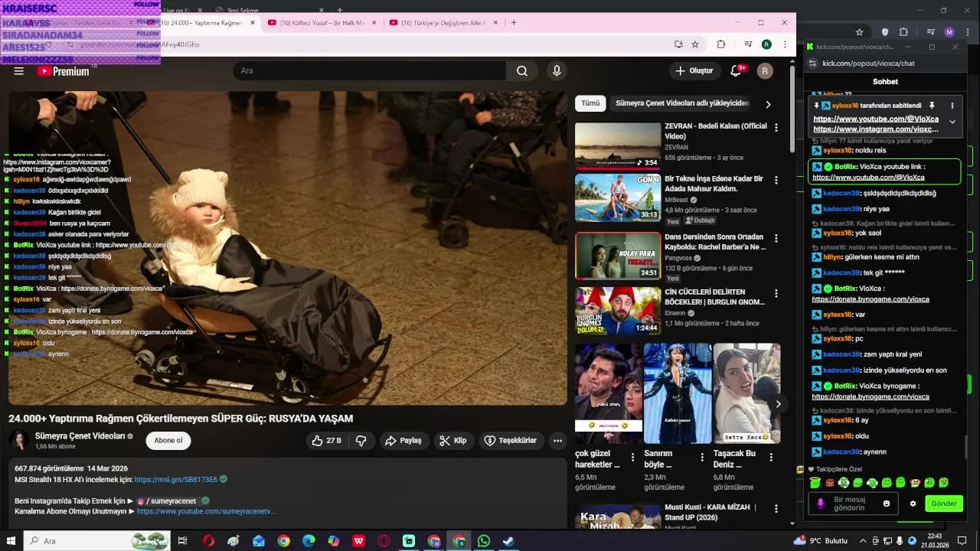Select the Tümü filter chip
Screen dimensions: 980x551
point(590,103)
